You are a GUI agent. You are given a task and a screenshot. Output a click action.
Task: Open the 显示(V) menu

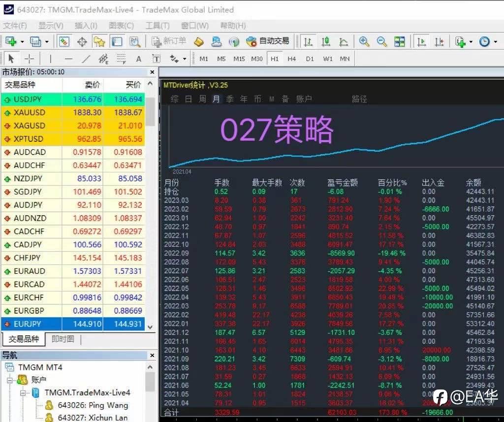click(51, 26)
